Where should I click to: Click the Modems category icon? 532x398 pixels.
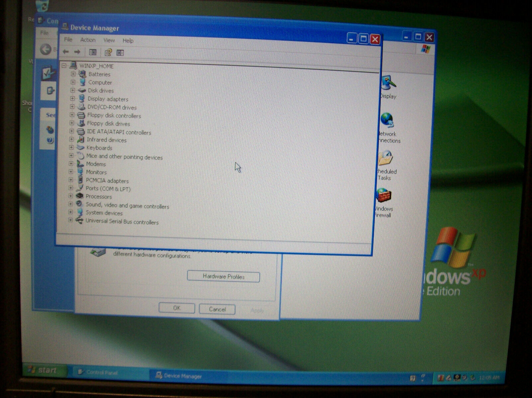[x=80, y=163]
